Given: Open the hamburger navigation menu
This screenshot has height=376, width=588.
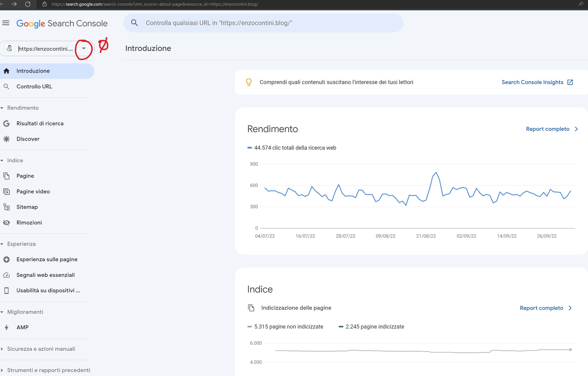Looking at the screenshot, I should pos(6,23).
